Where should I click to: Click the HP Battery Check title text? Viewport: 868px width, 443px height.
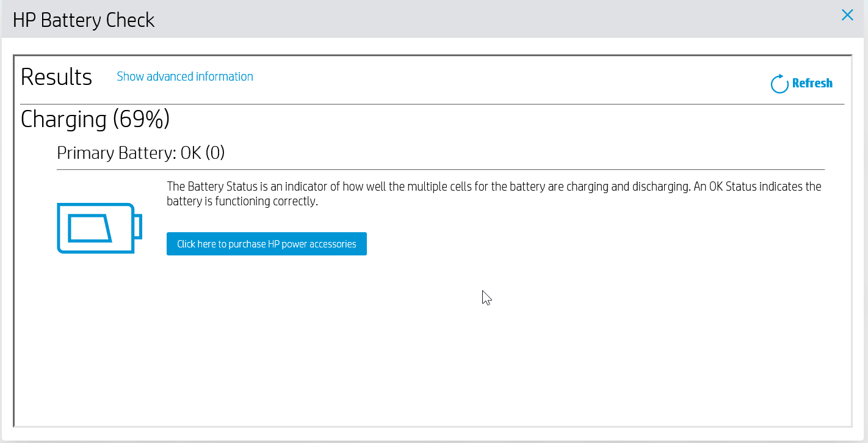(84, 20)
